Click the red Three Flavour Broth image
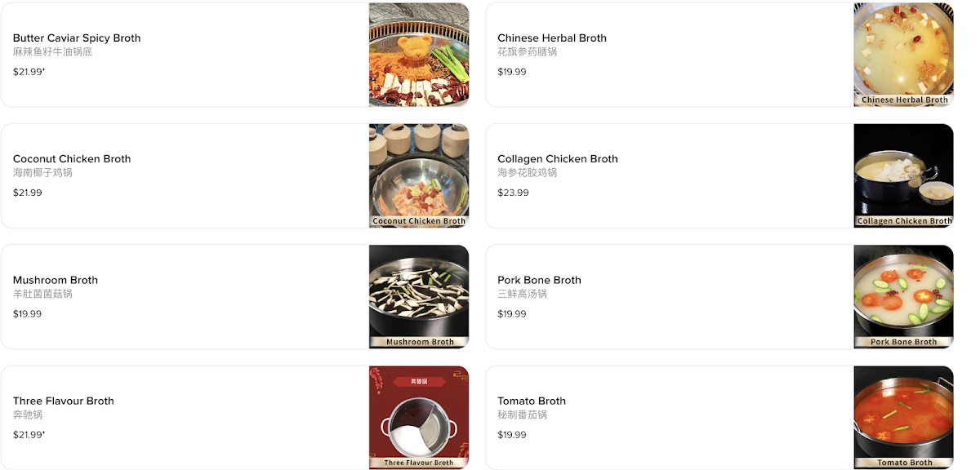980x470 pixels. pos(419,417)
